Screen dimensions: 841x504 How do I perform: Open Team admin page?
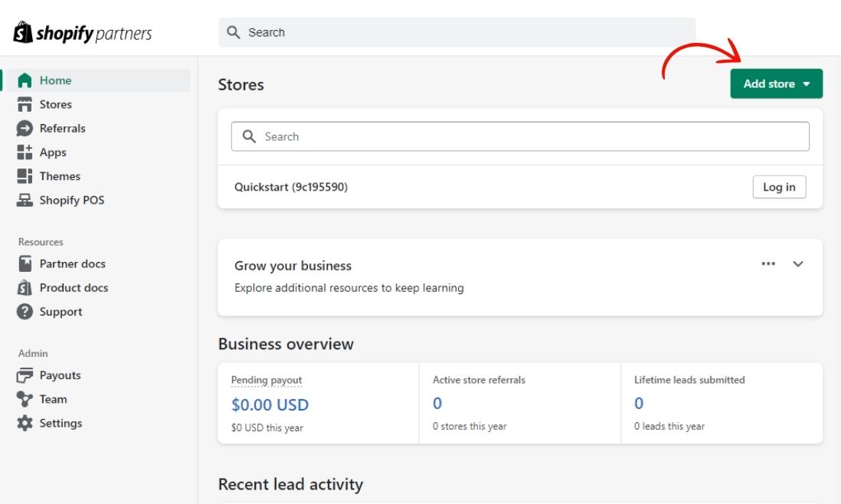click(x=53, y=400)
